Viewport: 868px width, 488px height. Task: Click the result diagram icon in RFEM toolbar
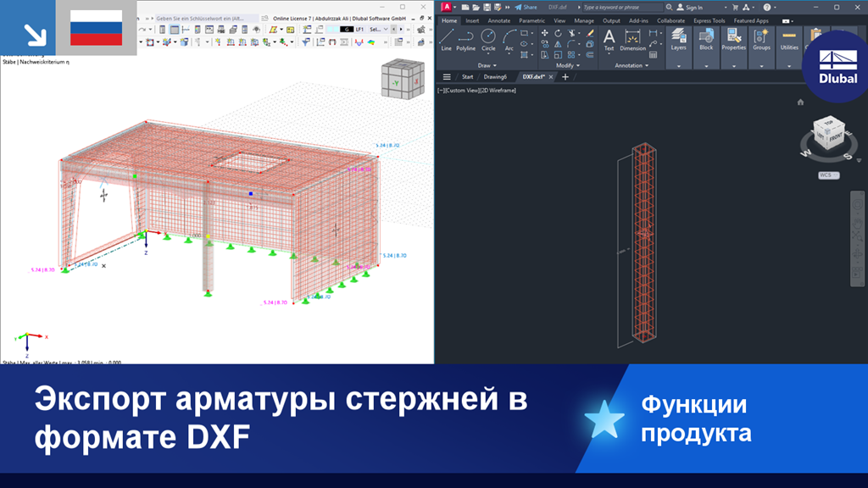pos(359,42)
